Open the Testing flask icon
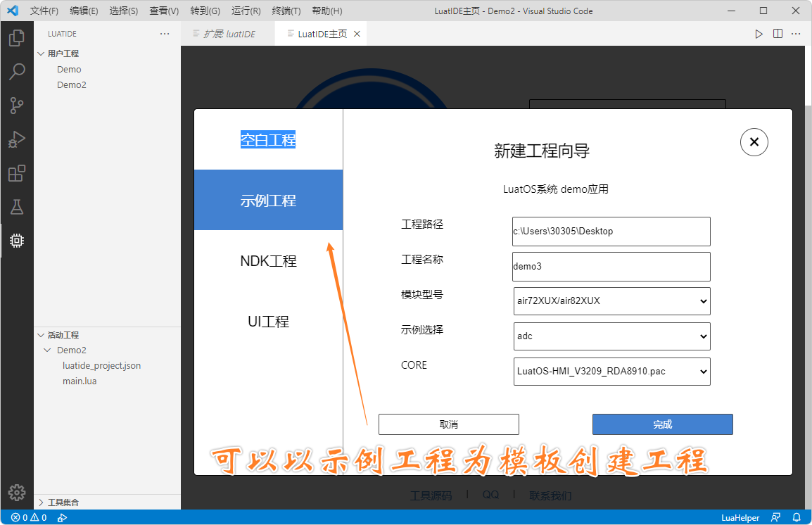812x525 pixels. point(17,207)
